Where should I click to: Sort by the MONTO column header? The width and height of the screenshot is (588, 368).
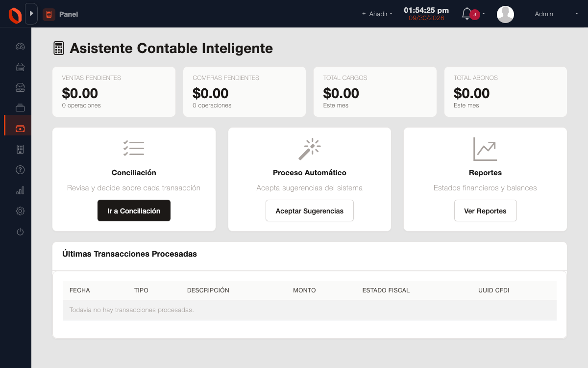pyautogui.click(x=304, y=290)
